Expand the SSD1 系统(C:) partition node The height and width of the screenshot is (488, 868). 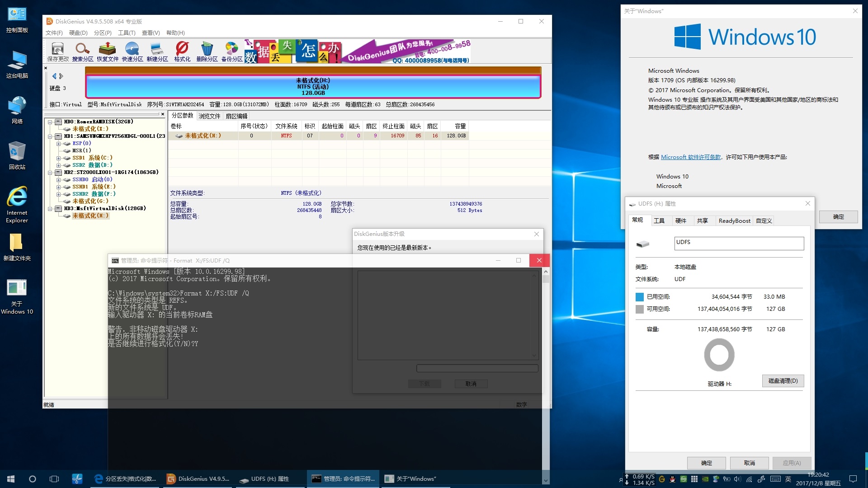[58, 158]
